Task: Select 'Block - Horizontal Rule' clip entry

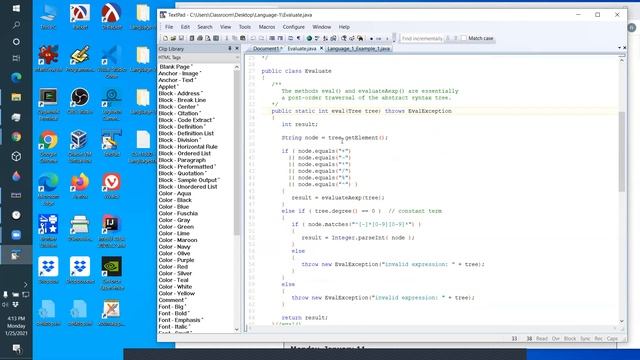Action: (x=188, y=147)
